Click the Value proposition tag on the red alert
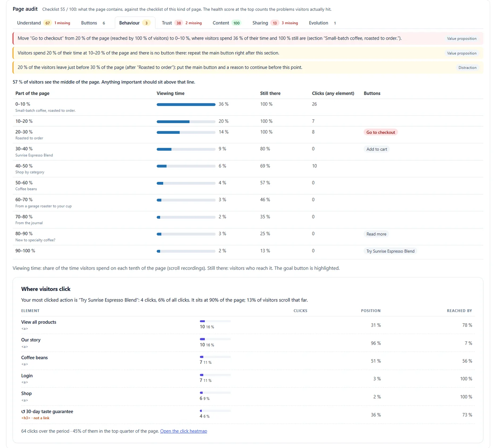Screen dimensions: 495x448 (461, 39)
